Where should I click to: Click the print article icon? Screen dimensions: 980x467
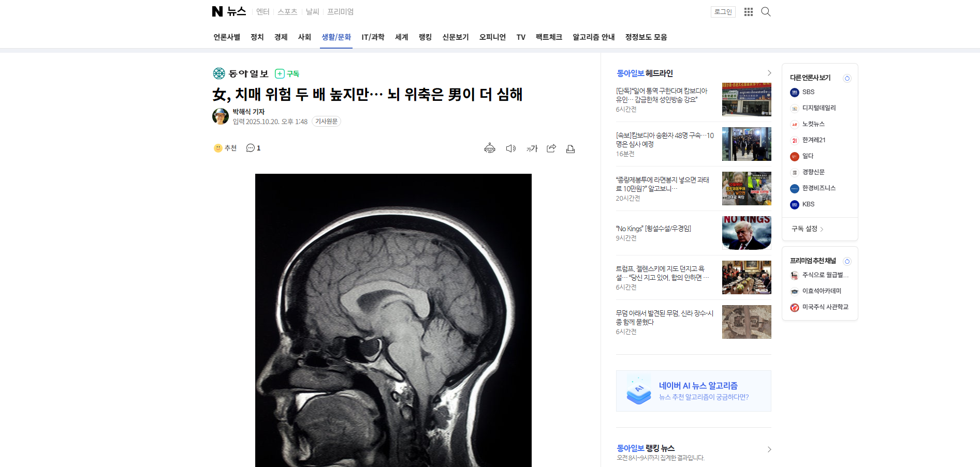point(571,149)
